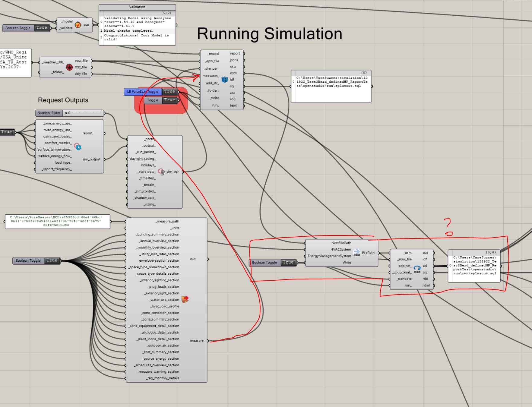The width and height of the screenshot is (532, 407).
Task: Click the weather URL download component icon
Action: (69, 67)
